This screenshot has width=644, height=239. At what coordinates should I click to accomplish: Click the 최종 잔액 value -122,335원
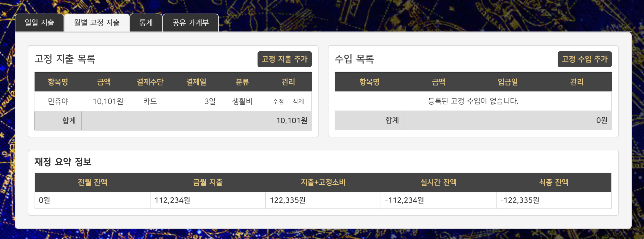(x=520, y=200)
